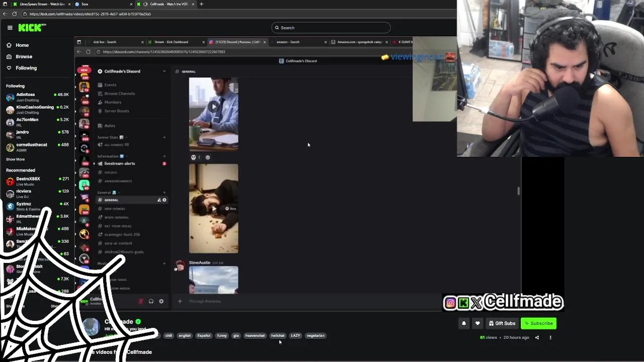Screen dimensions: 644x362
Task: Open Discord user settings gear
Action: (161, 301)
